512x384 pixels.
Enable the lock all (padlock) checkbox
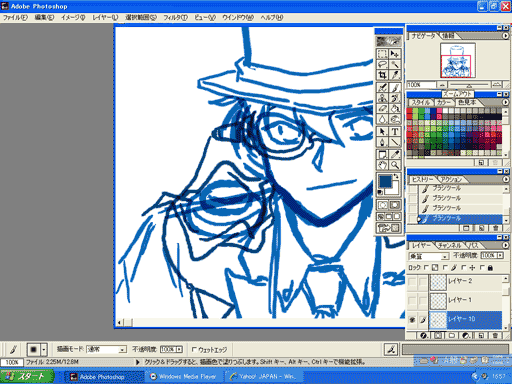[x=482, y=267]
